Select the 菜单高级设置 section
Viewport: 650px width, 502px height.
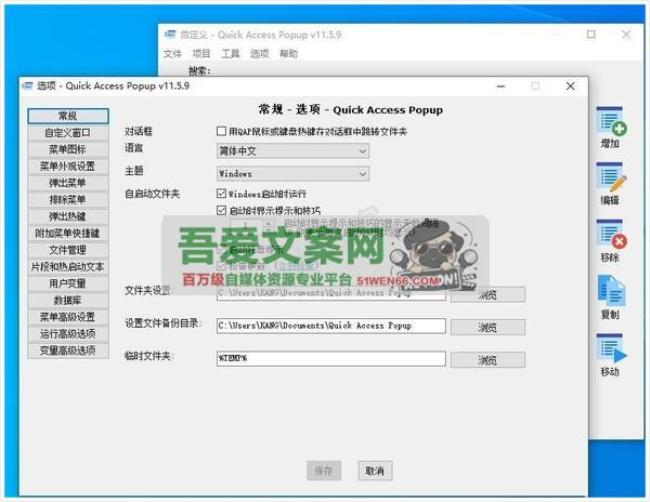68,317
